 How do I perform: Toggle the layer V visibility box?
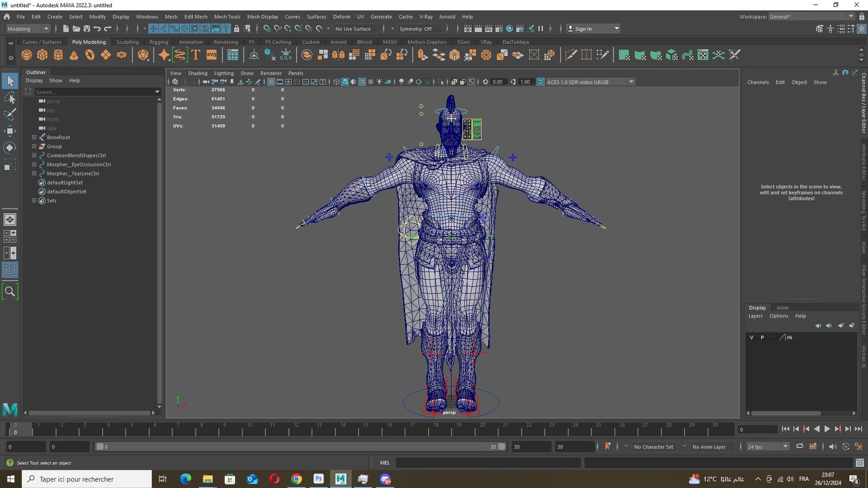point(751,337)
